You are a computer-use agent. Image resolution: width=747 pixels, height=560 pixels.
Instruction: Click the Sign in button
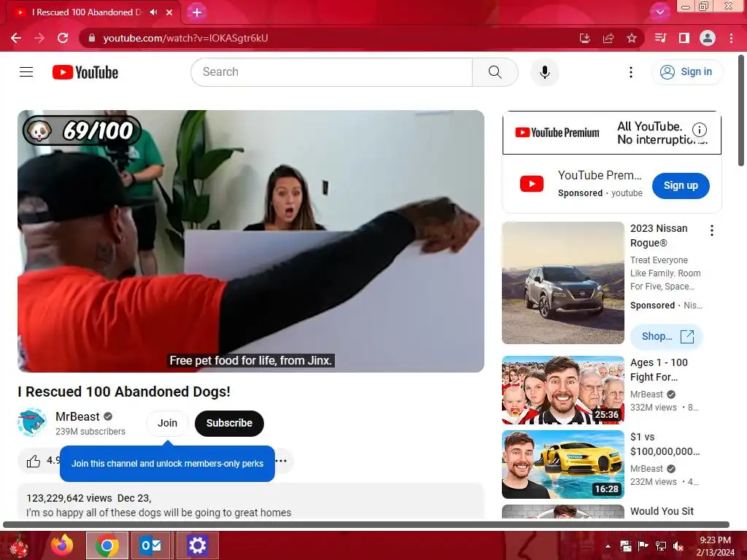point(687,72)
